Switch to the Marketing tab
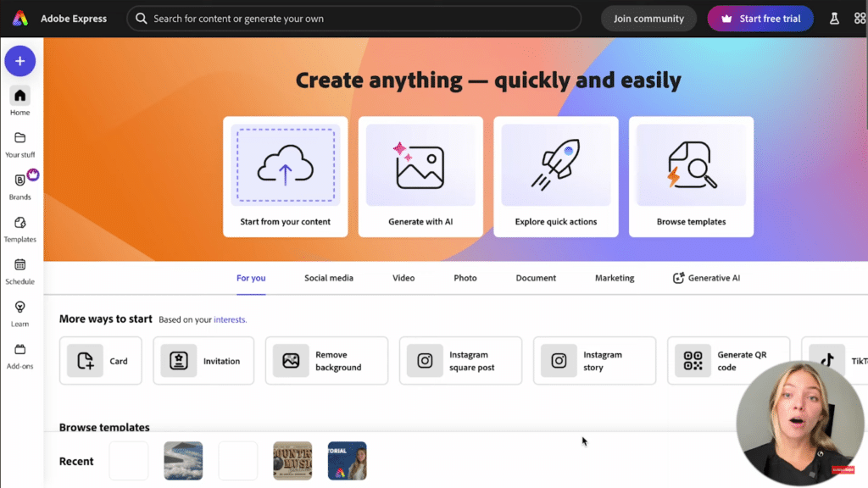This screenshot has width=868, height=488. tap(615, 278)
